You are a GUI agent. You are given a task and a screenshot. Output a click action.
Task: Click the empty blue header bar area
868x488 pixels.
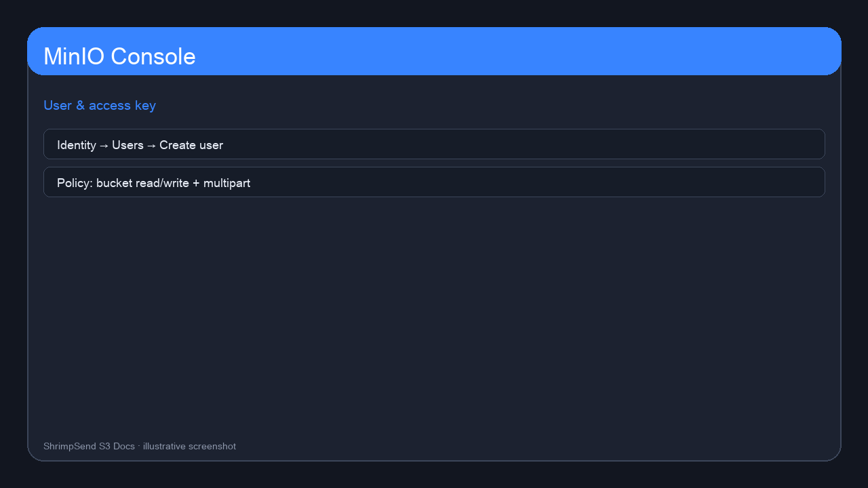tap(515, 52)
